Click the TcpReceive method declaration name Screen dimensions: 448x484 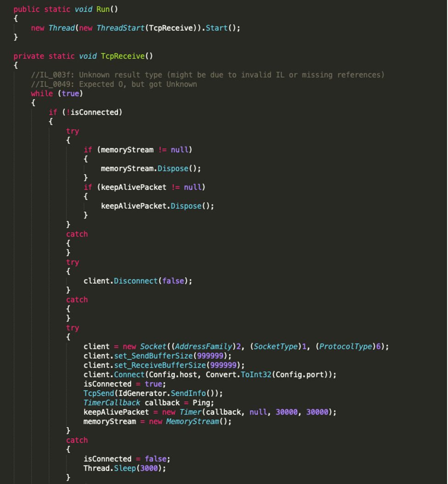[x=122, y=56]
